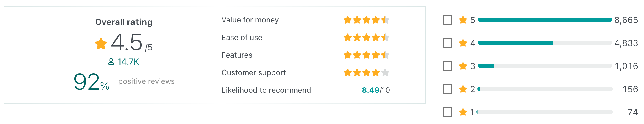Viewport: 644px width, 124px height.
Task: Check the 4-star filter checkbox
Action: click(x=447, y=43)
